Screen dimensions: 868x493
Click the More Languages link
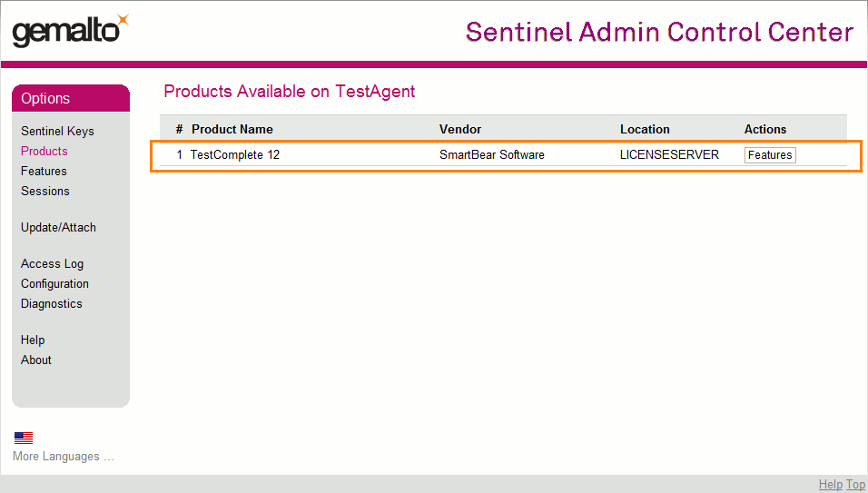coord(64,457)
